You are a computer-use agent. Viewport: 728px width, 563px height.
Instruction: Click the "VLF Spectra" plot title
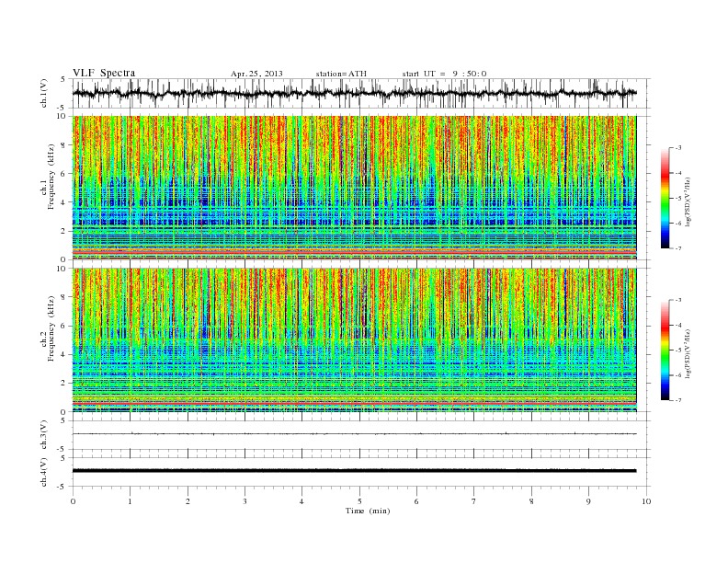(104, 73)
